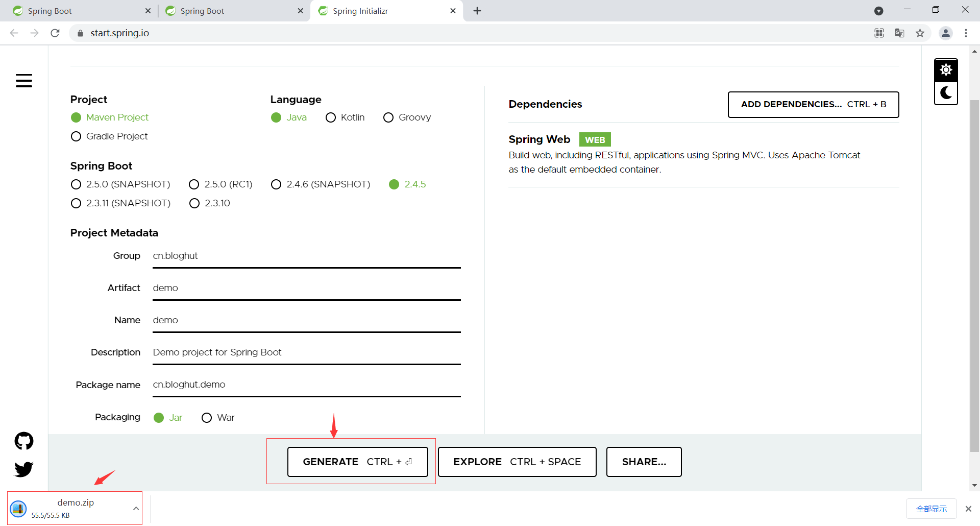Click the Name input field
The height and width of the screenshot is (526, 980).
click(307, 320)
